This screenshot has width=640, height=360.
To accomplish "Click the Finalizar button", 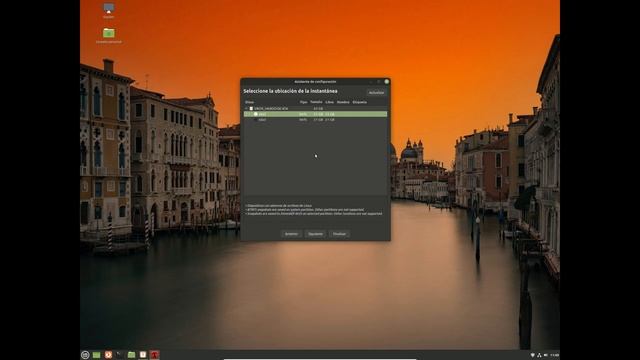I will pos(339,234).
